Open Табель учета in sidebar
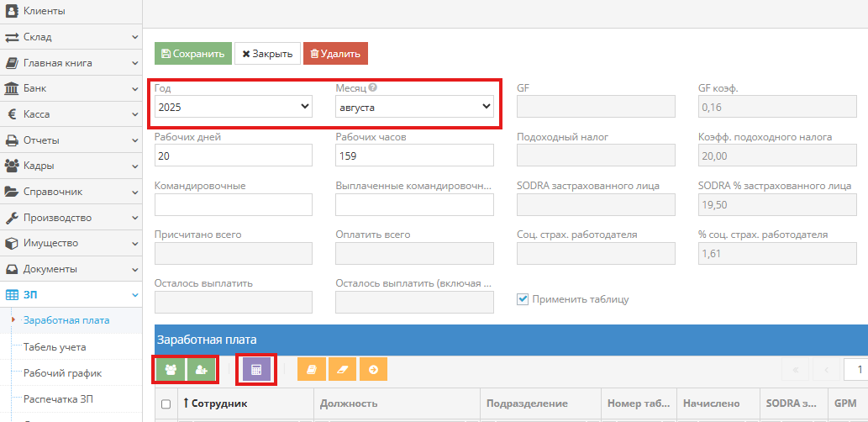 pyautogui.click(x=55, y=346)
